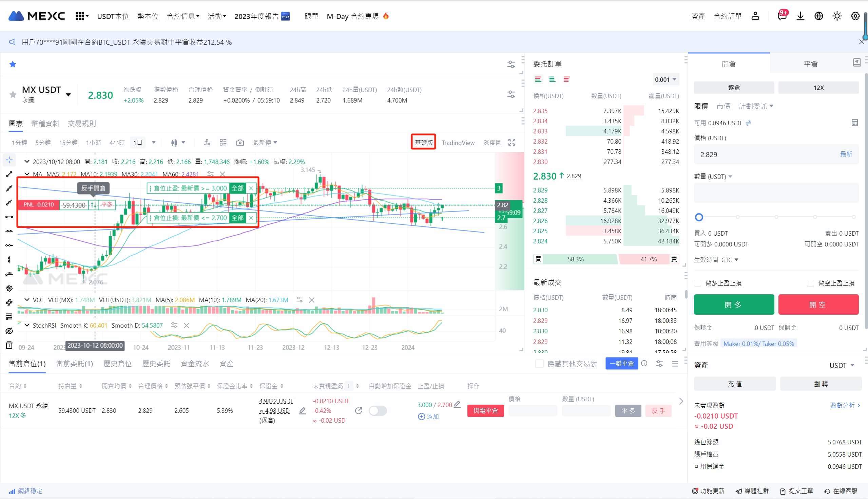Click the download app icon
868x499 pixels.
tap(800, 16)
